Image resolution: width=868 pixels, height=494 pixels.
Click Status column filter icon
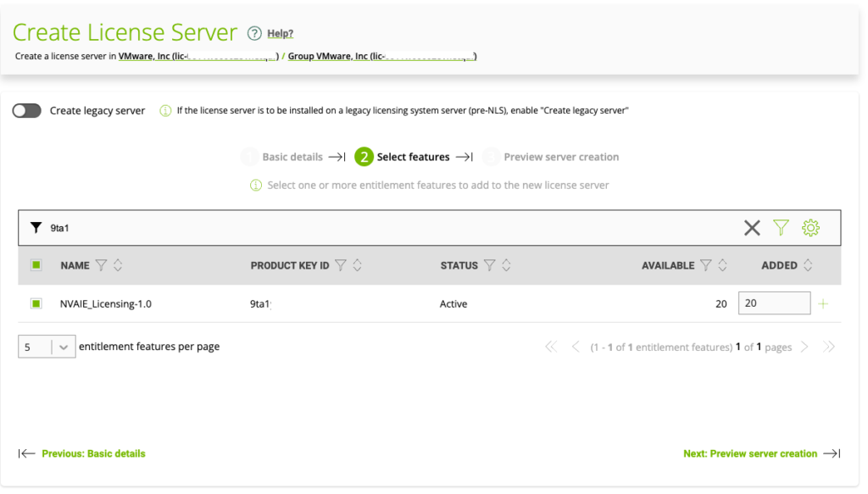point(489,265)
